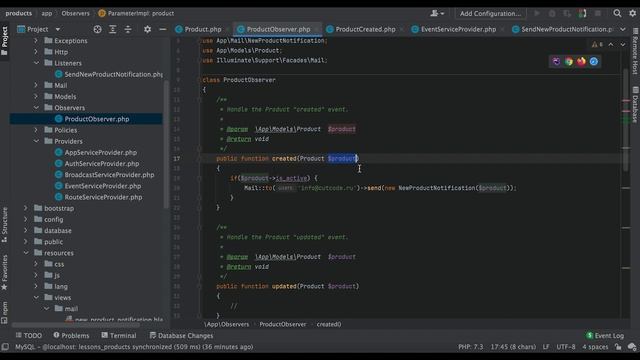Expand the bootstrap folder
The height and width of the screenshot is (360, 640).
coord(26,208)
